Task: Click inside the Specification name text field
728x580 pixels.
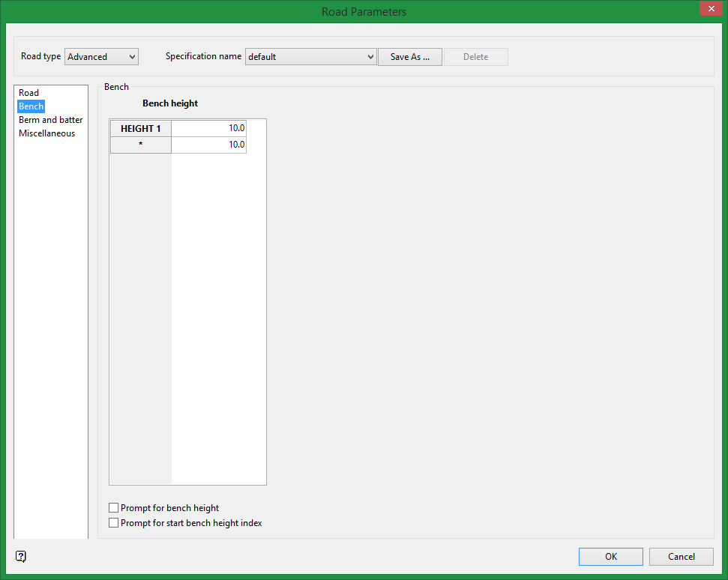Action: (x=304, y=57)
